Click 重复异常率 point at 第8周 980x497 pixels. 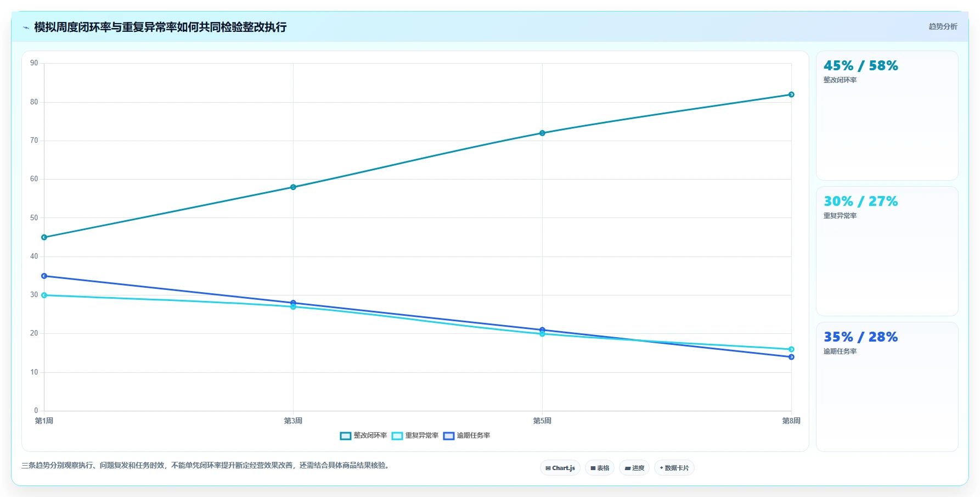791,349
